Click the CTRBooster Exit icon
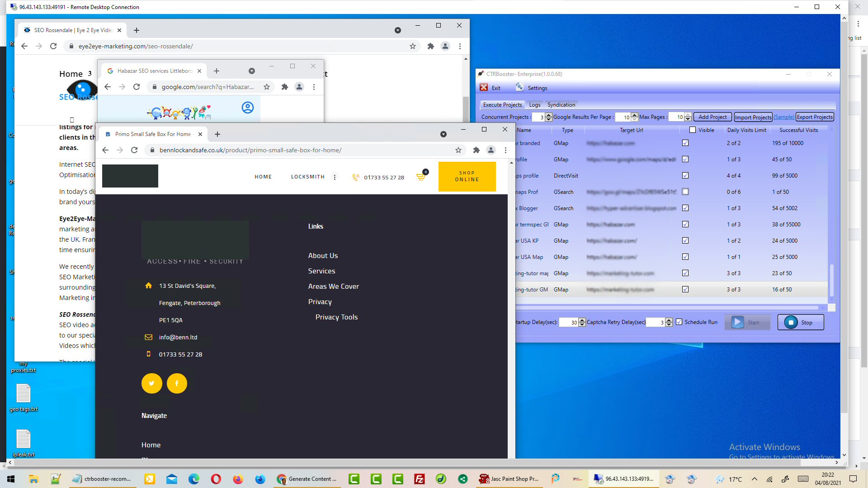Viewport: 868px width, 488px height. click(484, 88)
